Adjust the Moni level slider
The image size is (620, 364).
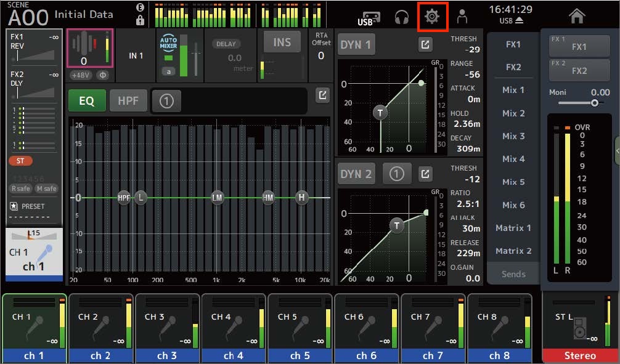point(580,103)
